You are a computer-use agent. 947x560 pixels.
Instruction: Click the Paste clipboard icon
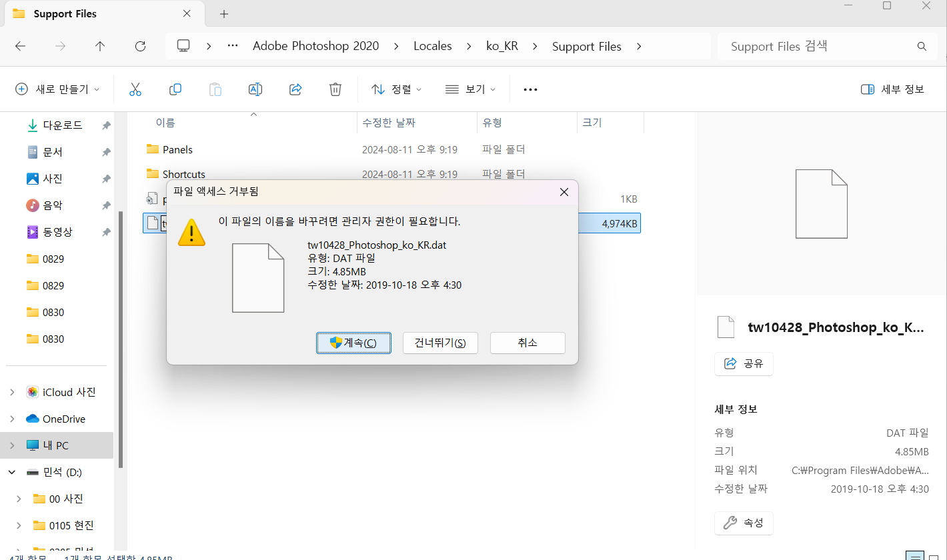(215, 89)
